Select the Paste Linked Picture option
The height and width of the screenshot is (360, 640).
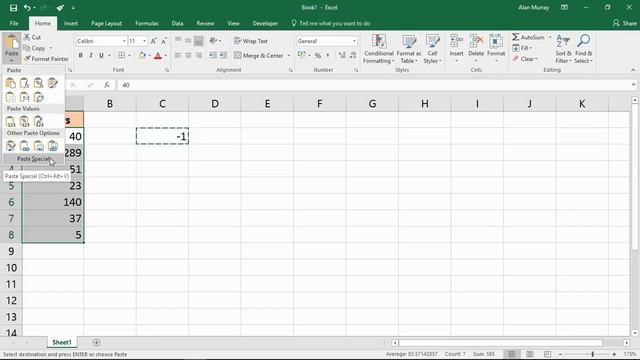(53, 146)
